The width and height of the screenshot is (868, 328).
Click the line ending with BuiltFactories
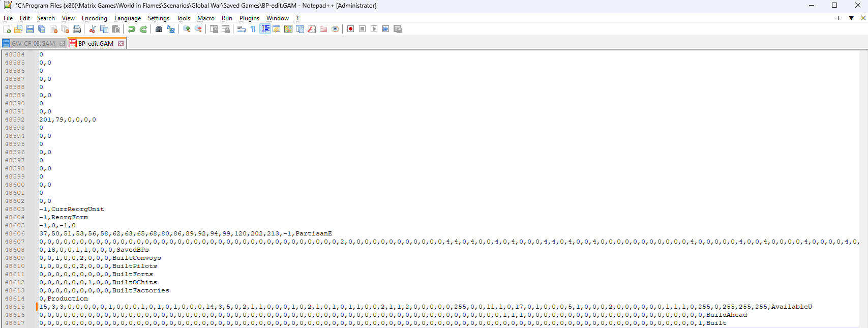click(x=104, y=290)
